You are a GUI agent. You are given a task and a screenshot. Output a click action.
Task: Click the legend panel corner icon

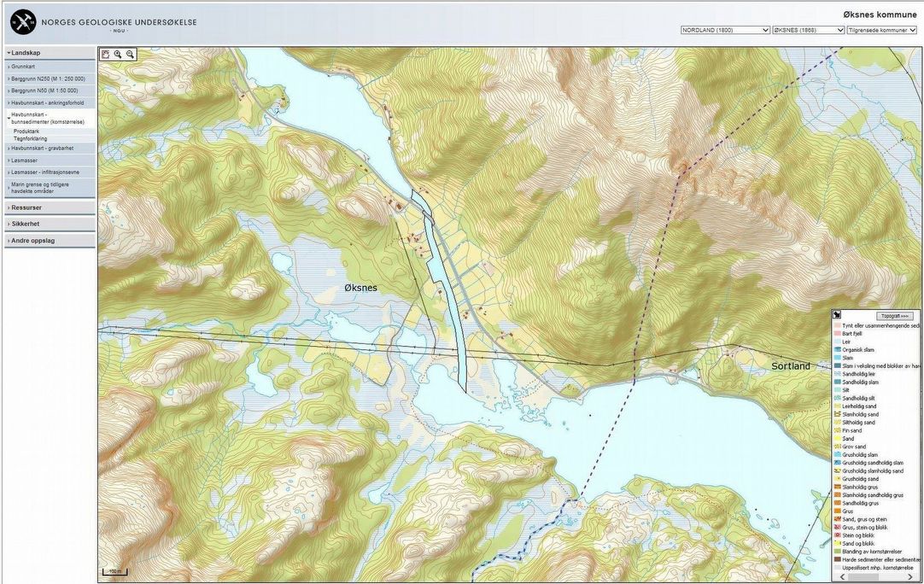click(838, 315)
